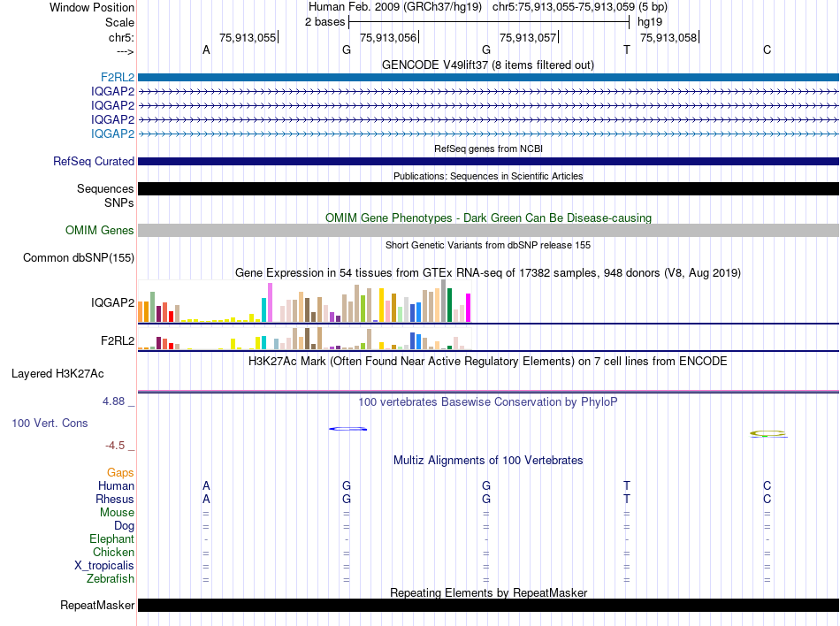
Task: Click the 100 Vert. Cons track label
Action: (50, 423)
